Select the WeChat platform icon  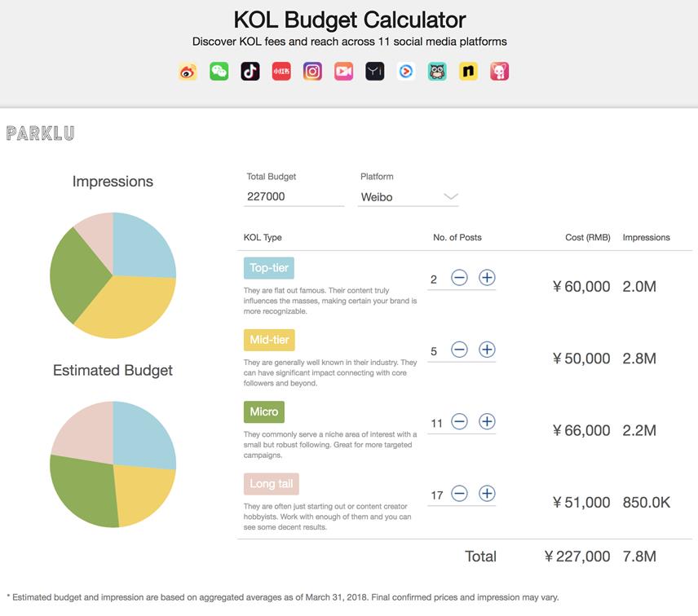pyautogui.click(x=219, y=71)
